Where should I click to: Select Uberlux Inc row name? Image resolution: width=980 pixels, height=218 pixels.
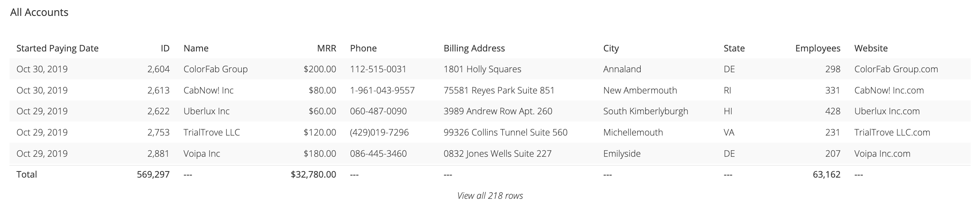pyautogui.click(x=206, y=111)
